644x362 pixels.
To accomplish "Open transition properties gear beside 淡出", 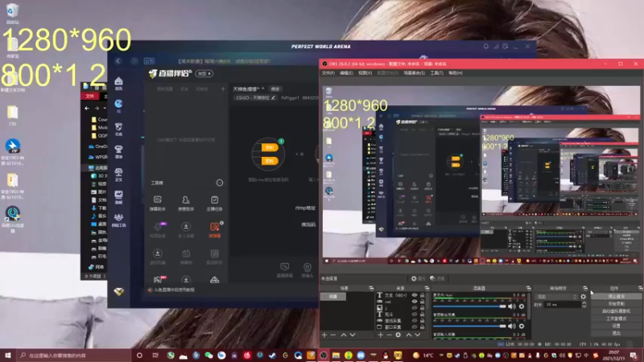I will point(583,296).
